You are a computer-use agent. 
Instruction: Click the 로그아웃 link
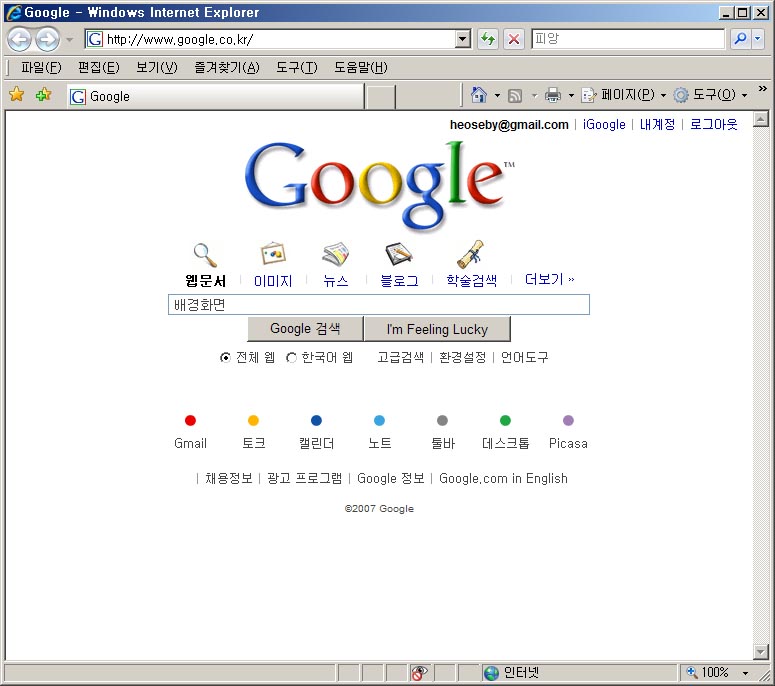click(x=713, y=125)
